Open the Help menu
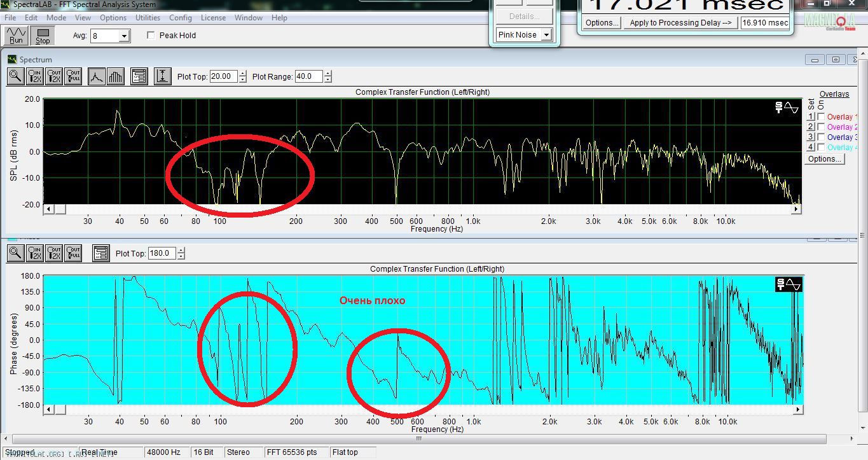The width and height of the screenshot is (868, 460). click(x=279, y=18)
